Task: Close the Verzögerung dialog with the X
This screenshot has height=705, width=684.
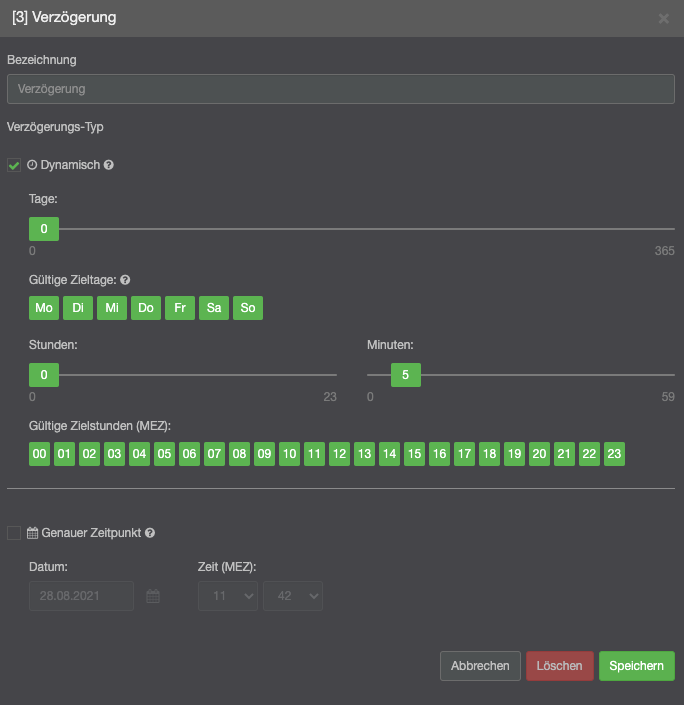Action: 664,18
